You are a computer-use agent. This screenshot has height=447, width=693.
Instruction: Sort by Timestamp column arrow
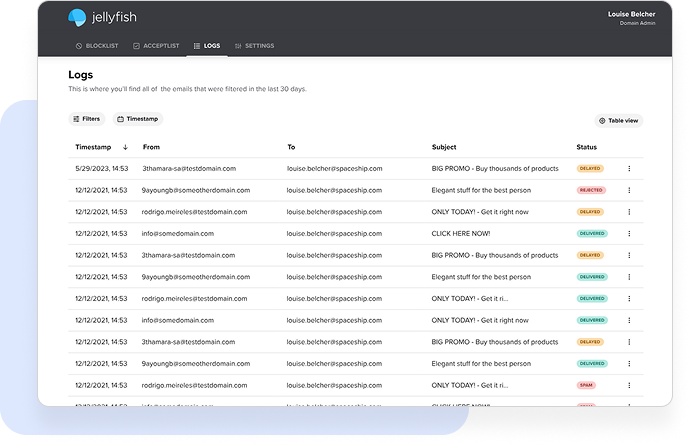pyautogui.click(x=125, y=147)
